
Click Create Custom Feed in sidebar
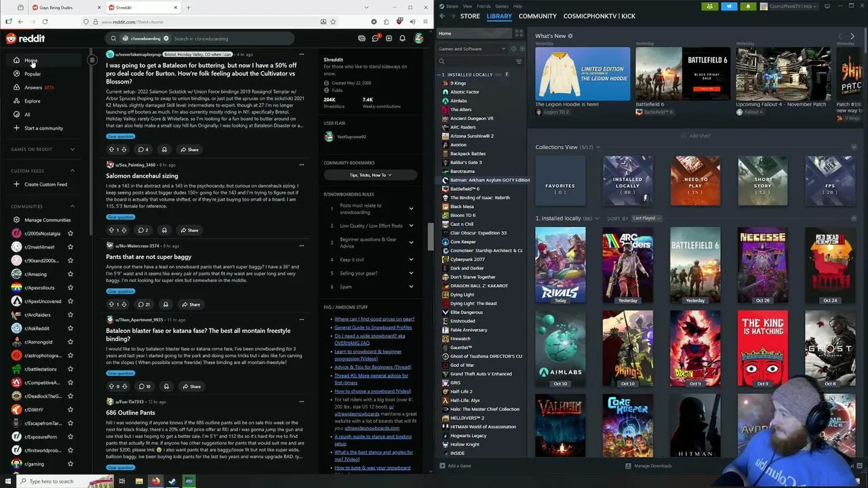(x=45, y=184)
